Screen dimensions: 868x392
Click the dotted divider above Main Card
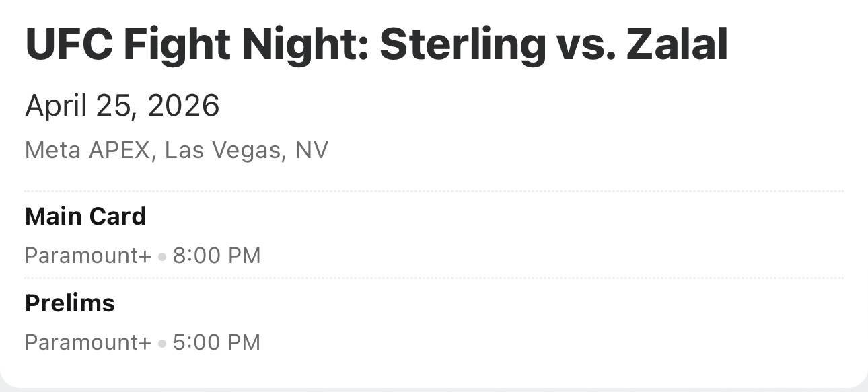(x=434, y=192)
